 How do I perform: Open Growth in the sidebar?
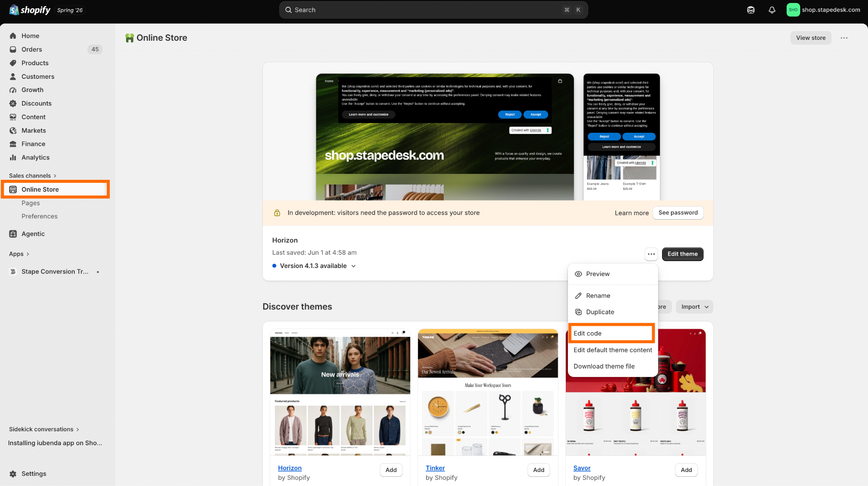click(x=32, y=90)
